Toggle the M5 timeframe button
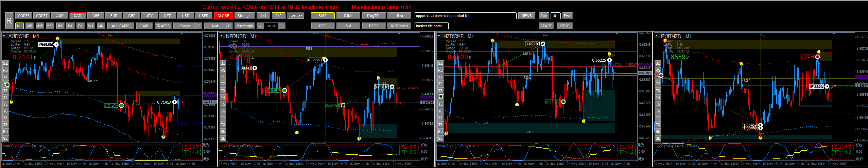This screenshot has width=868, height=168. tap(30, 26)
